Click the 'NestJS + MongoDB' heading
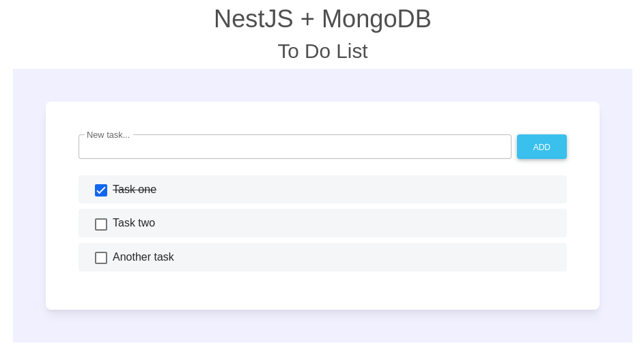The height and width of the screenshot is (350, 644). coord(322,19)
